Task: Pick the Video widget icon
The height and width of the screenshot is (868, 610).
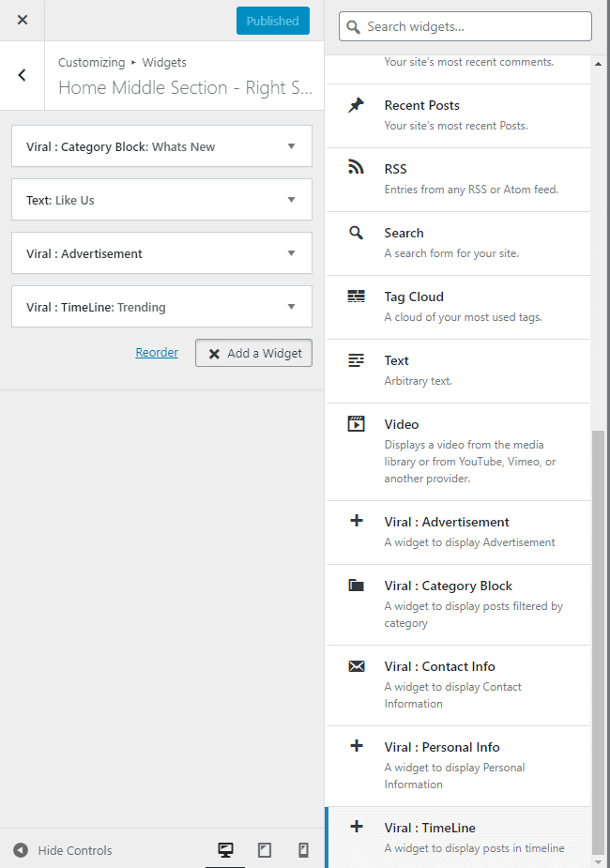Action: (x=356, y=423)
